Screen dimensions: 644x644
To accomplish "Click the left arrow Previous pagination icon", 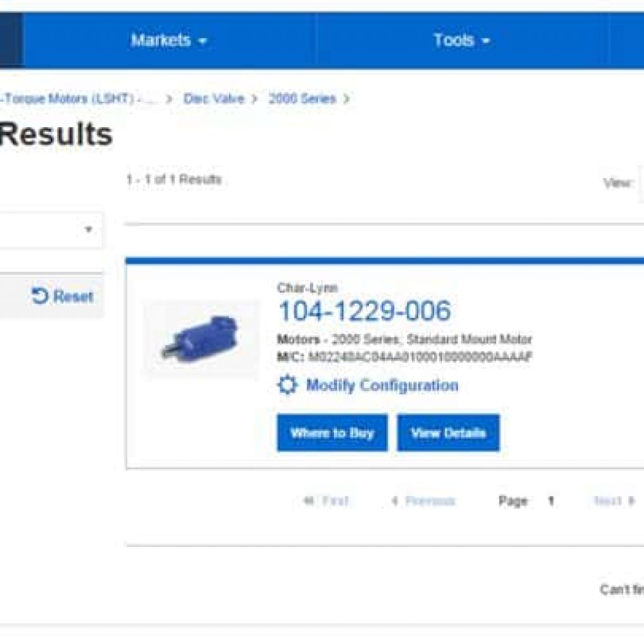I will pos(395,501).
